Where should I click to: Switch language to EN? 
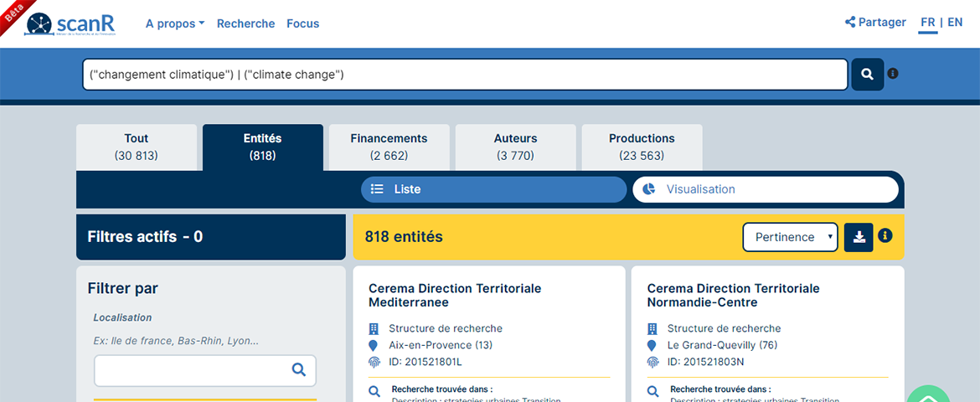955,23
